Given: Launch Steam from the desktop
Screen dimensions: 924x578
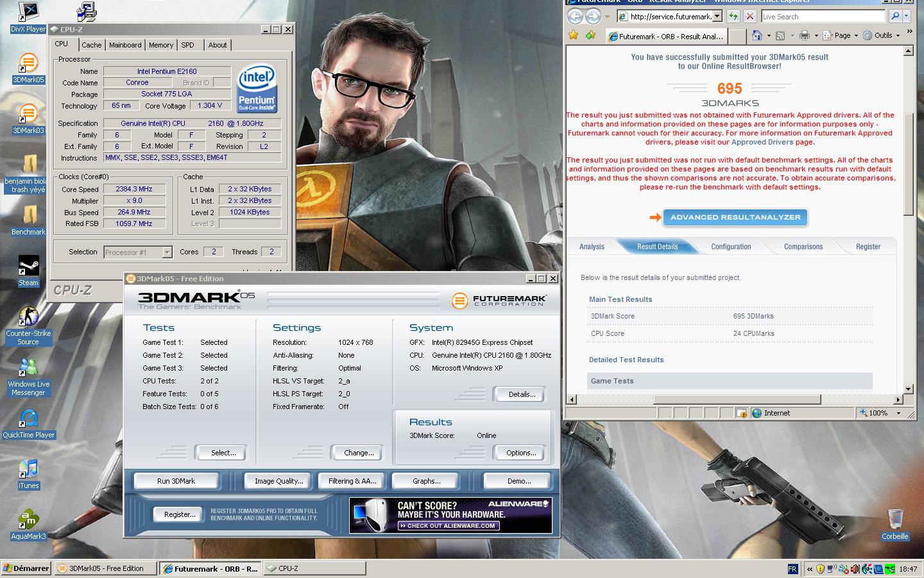Looking at the screenshot, I should coord(28,271).
